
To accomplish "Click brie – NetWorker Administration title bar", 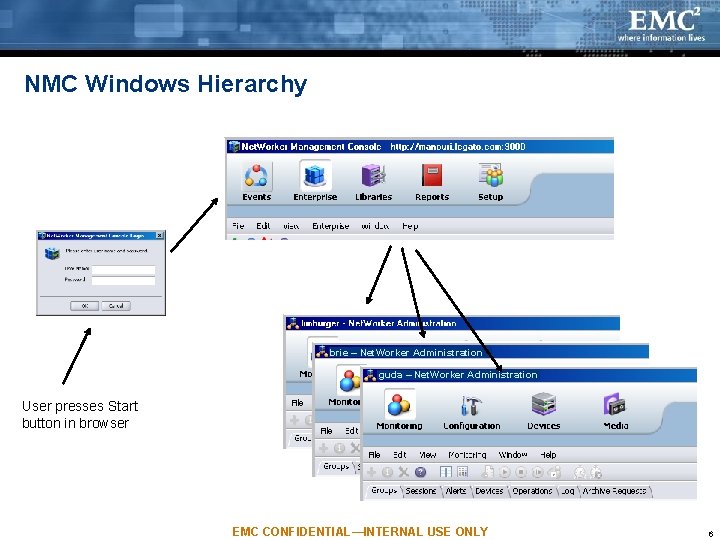I will click(x=482, y=352).
